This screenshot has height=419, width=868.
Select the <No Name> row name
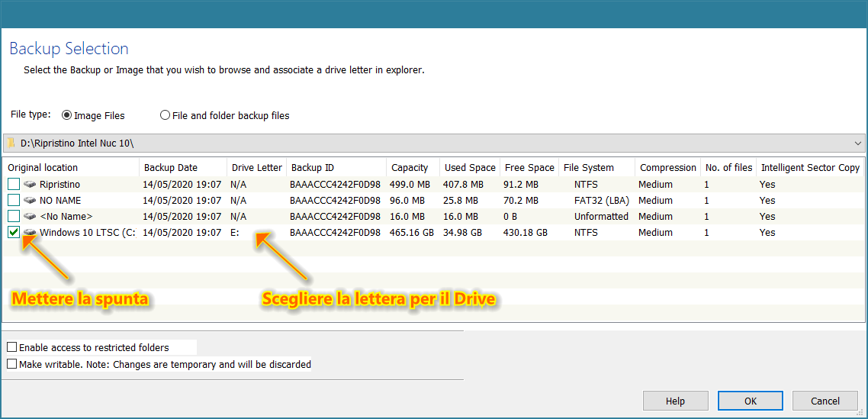pos(66,216)
